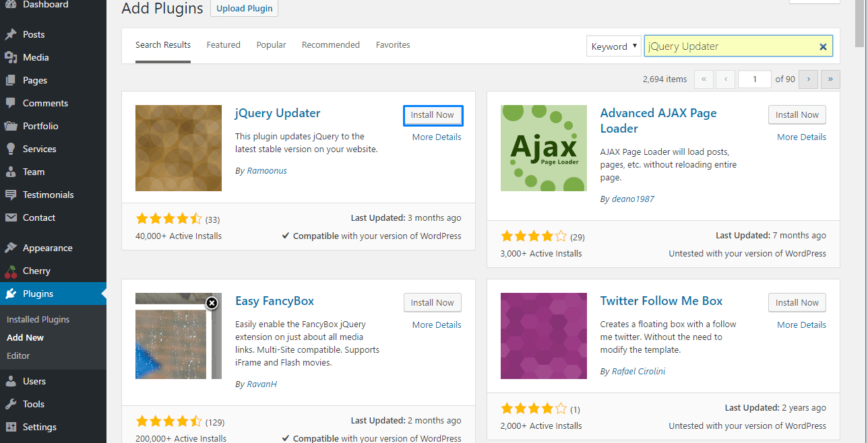
Task: Select the Posts pin icon
Action: click(x=12, y=34)
